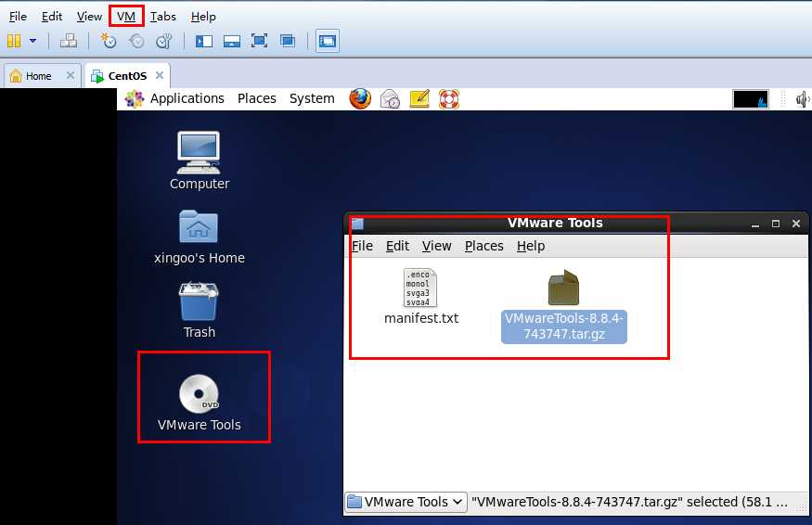Open the VMware Tools location dropdown
The height and width of the screenshot is (525, 812).
406,502
